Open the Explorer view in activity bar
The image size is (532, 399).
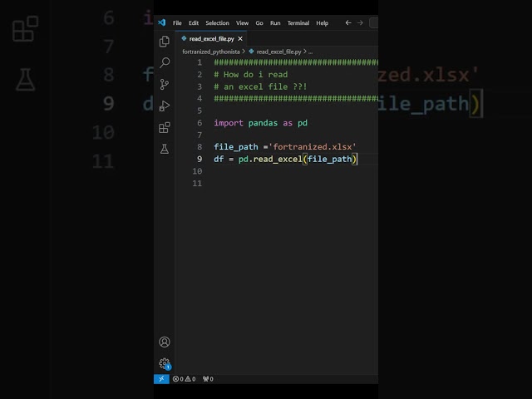165,41
